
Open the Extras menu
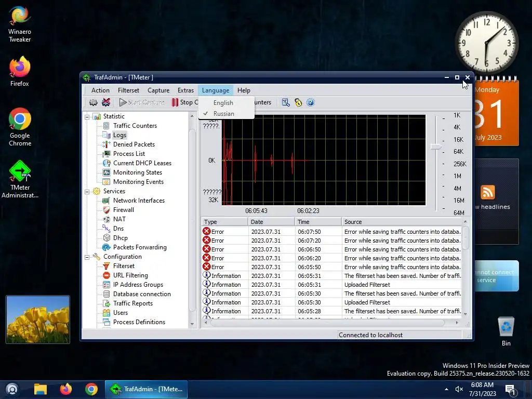[x=185, y=90]
